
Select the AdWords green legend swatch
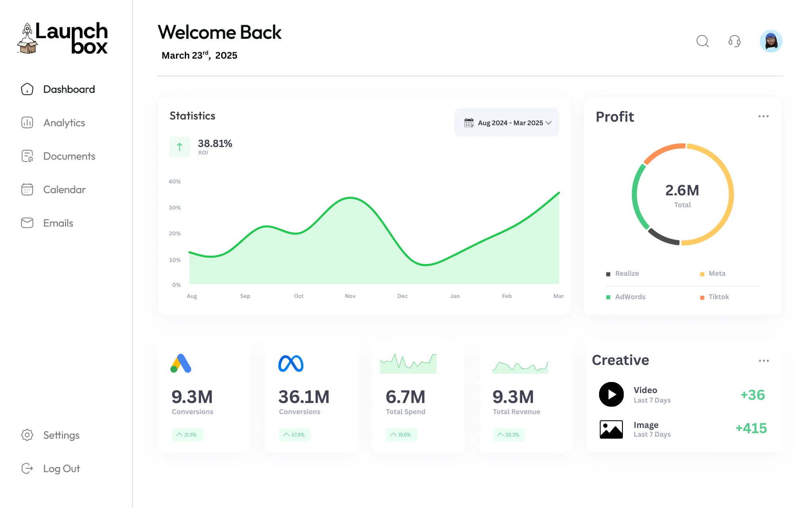point(608,296)
